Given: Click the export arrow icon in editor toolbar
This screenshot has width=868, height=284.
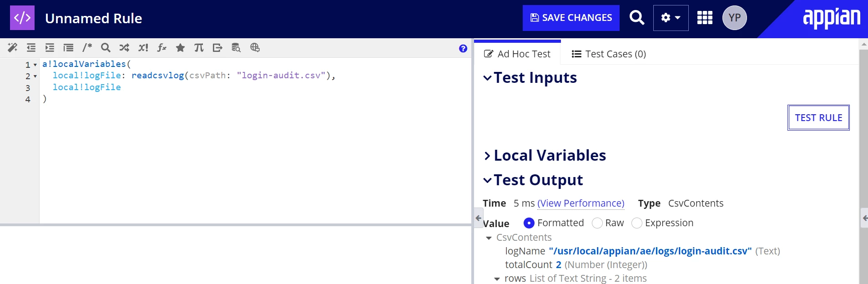Looking at the screenshot, I should [217, 48].
